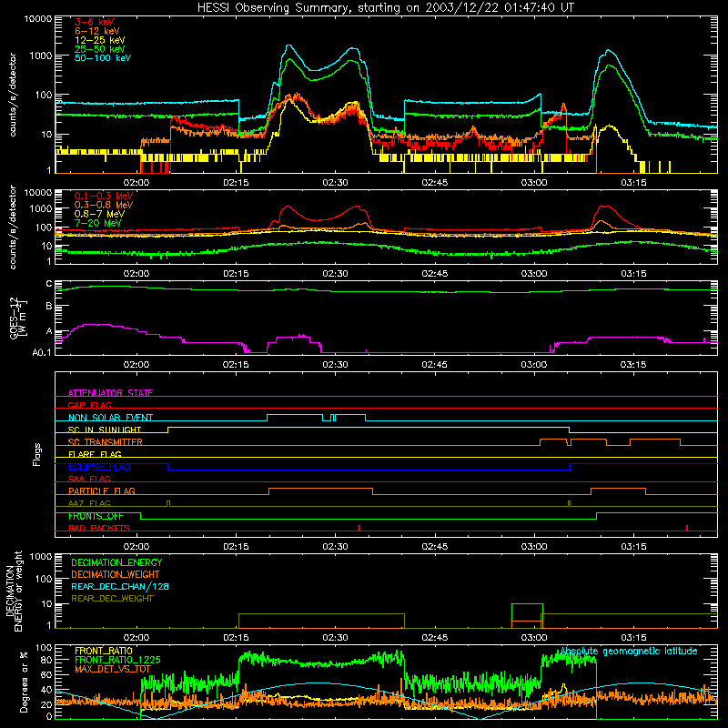Screen dimensions: 728x728
Task: Select the 7-20 MeV legend entry
Action: (x=97, y=223)
